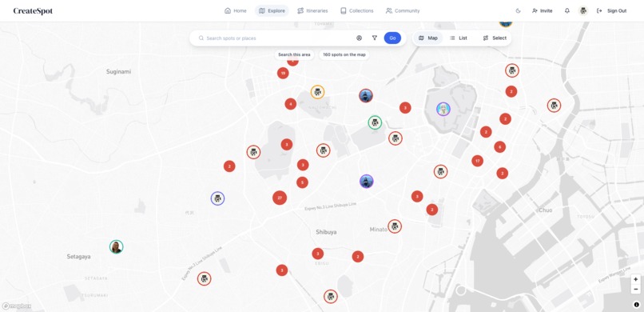644x312 pixels.
Task: Click the Invite button
Action: (x=543, y=10)
